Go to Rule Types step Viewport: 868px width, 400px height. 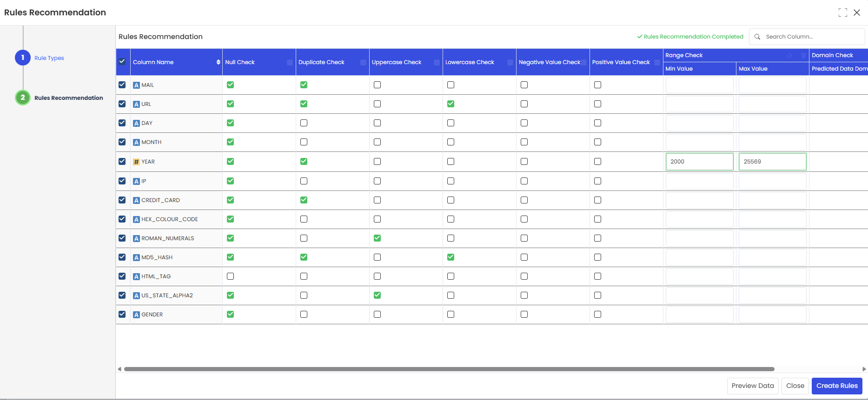coord(49,58)
